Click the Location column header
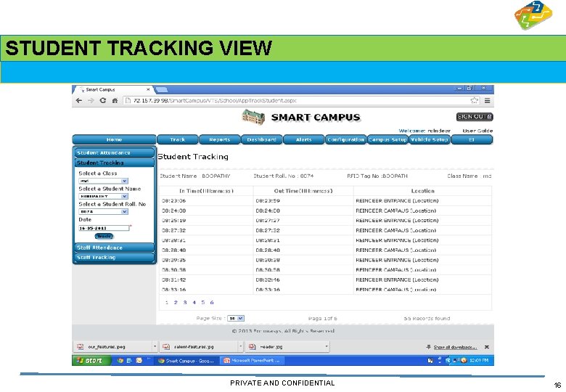The width and height of the screenshot is (566, 392). pyautogui.click(x=423, y=191)
